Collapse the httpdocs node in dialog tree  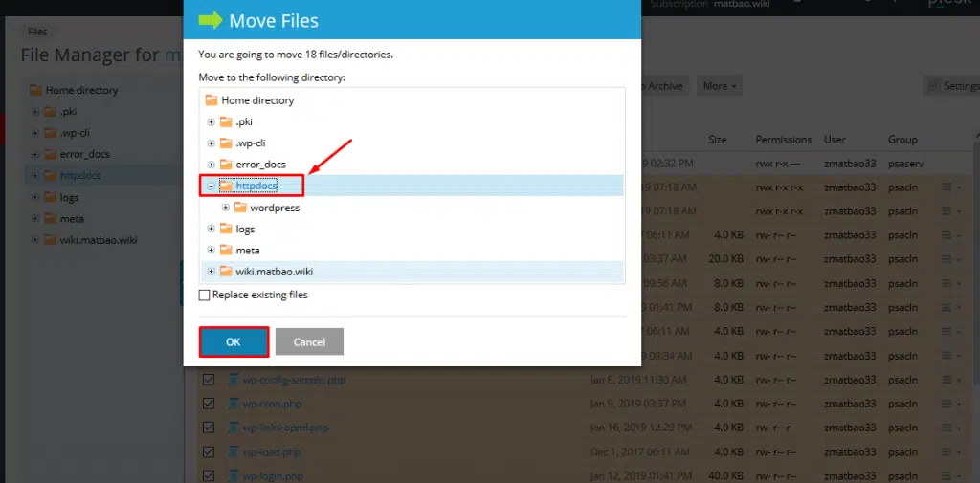(x=212, y=186)
